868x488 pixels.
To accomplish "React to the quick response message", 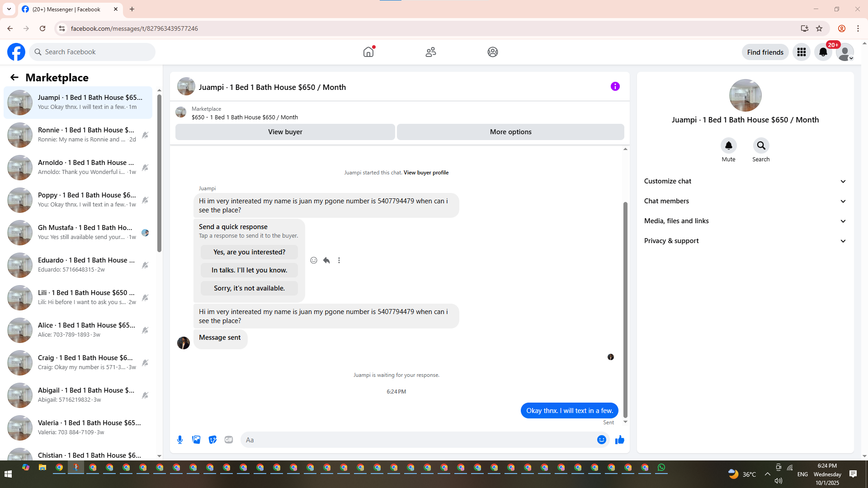I will click(x=314, y=260).
